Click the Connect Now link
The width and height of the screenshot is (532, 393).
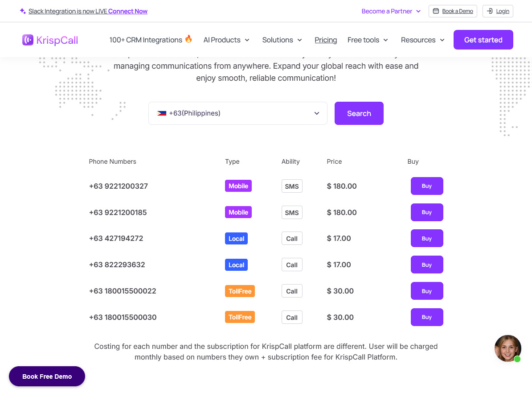[x=127, y=11]
